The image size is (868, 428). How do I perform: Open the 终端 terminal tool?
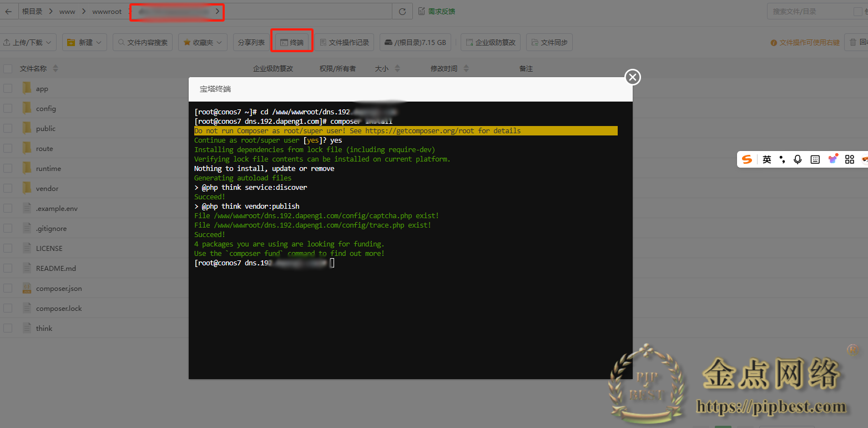[291, 42]
